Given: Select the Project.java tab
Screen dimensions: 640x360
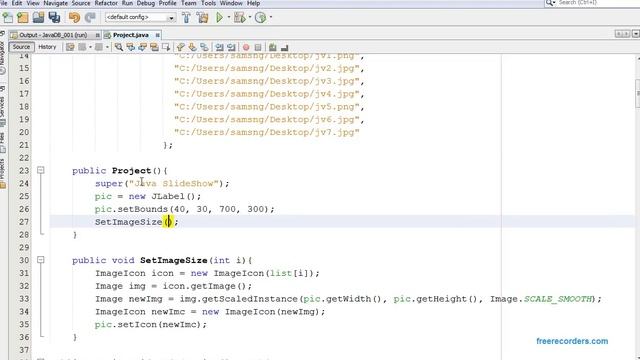Looking at the screenshot, I should tap(131, 35).
